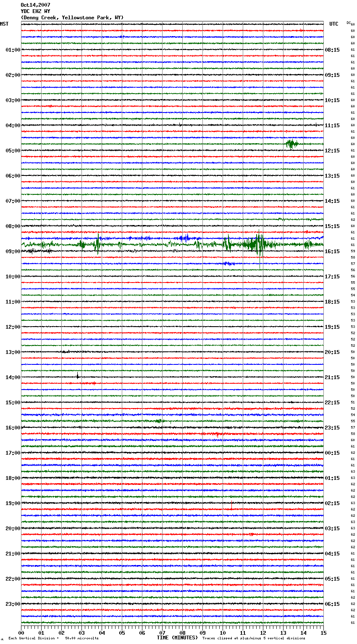
Task: Click the 08:15 UTC time label
Action: (x=332, y=50)
